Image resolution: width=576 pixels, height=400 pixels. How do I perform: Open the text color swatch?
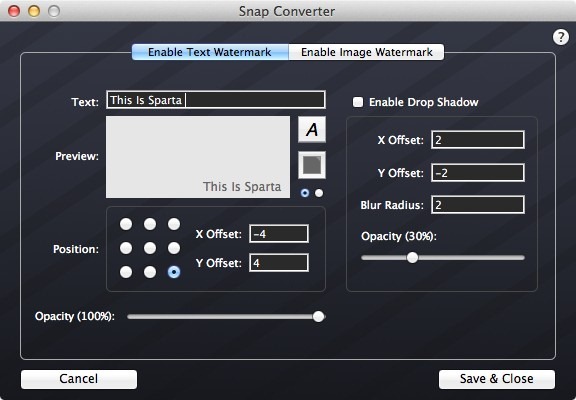pos(312,165)
